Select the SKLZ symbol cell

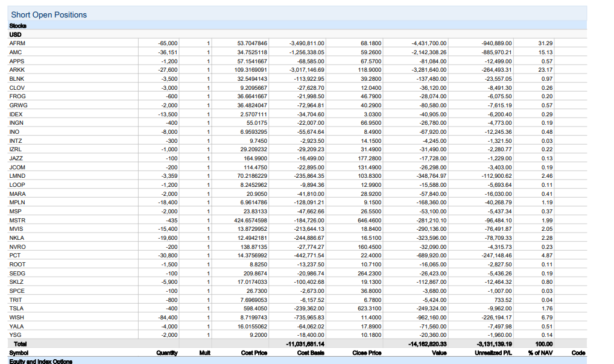(x=16, y=282)
